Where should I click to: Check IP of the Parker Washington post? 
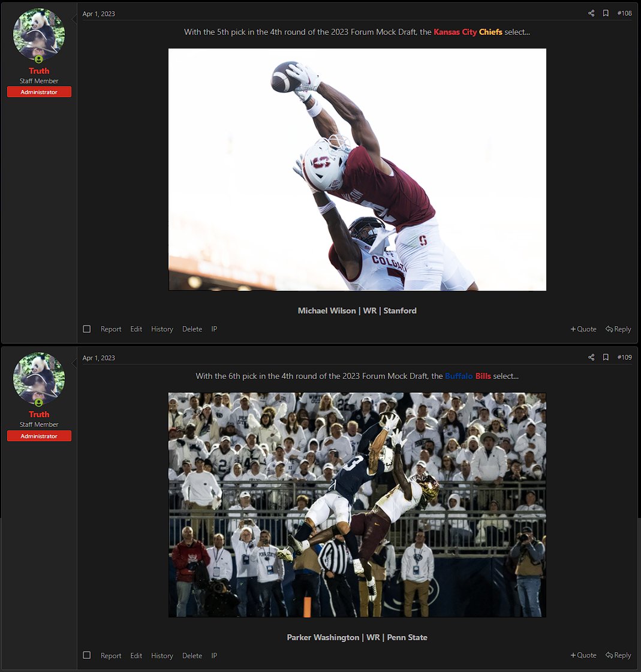coord(214,655)
